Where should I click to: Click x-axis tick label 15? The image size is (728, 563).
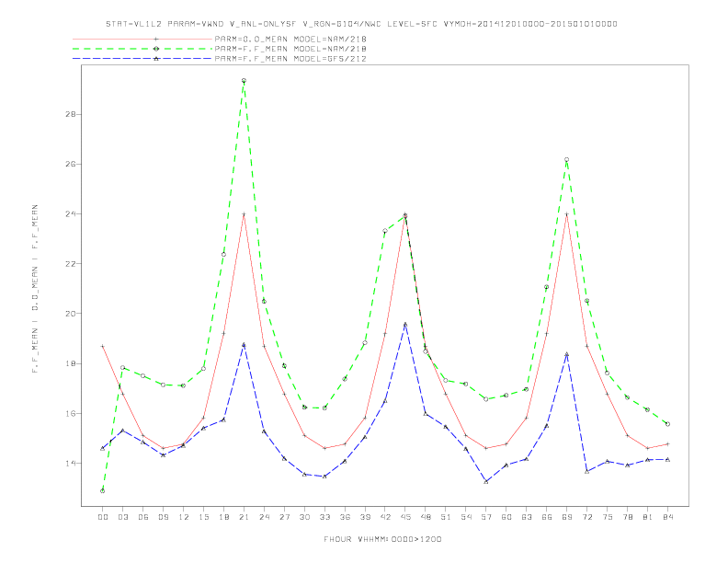(x=203, y=517)
